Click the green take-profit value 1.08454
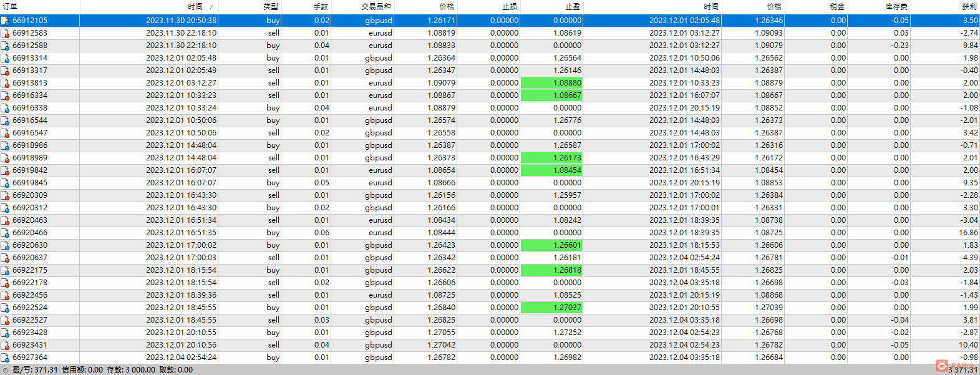The width and height of the screenshot is (980, 375). click(551, 170)
